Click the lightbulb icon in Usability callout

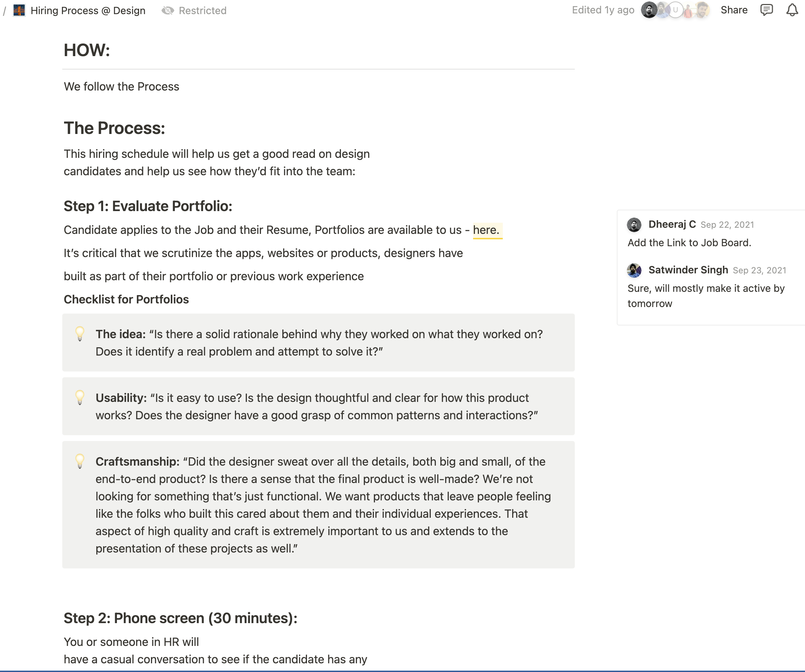[x=80, y=398]
